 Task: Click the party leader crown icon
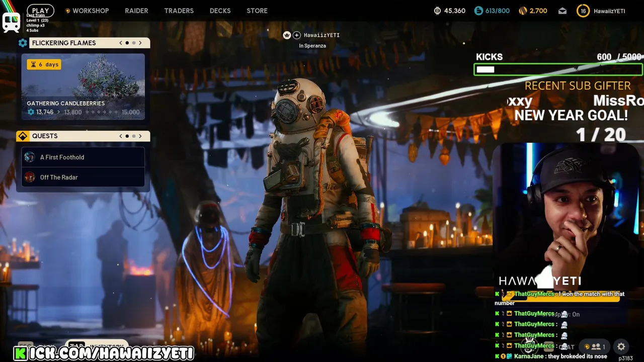click(287, 35)
